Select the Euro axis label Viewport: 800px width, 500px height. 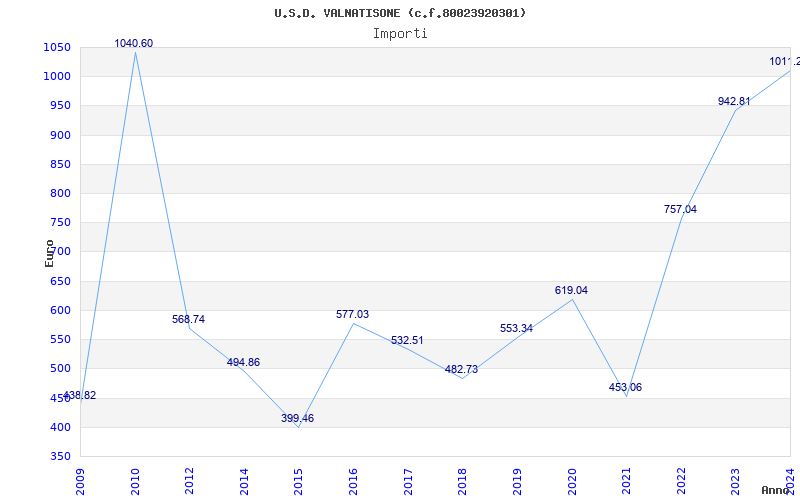pyautogui.click(x=49, y=253)
